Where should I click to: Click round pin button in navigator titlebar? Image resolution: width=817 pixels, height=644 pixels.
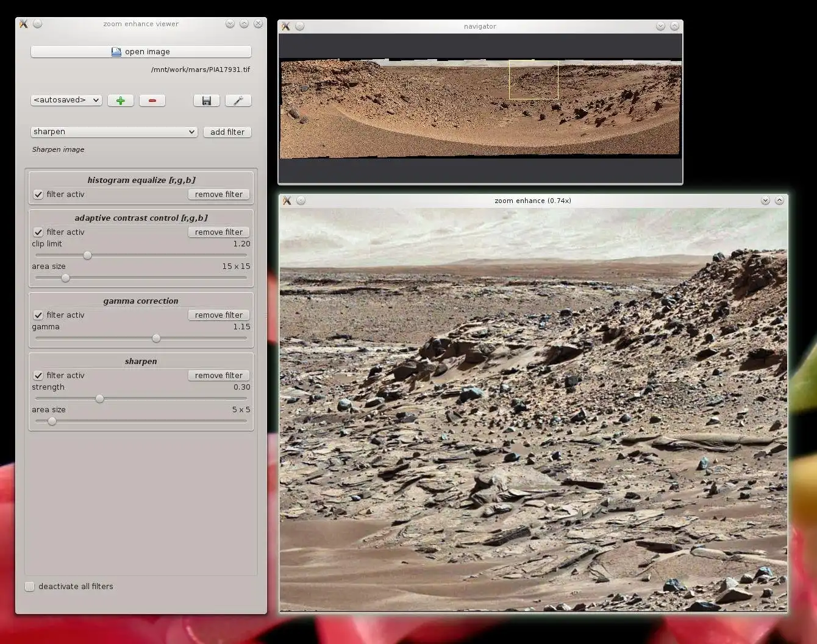[299, 26]
